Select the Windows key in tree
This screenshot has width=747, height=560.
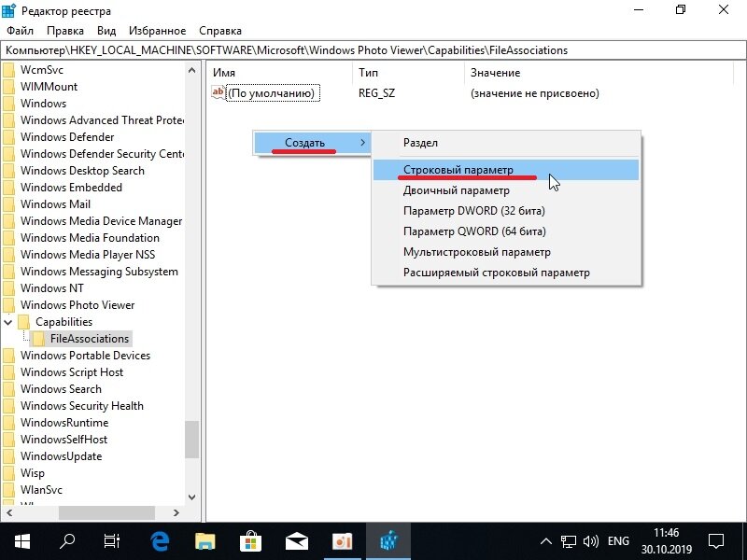tap(43, 104)
